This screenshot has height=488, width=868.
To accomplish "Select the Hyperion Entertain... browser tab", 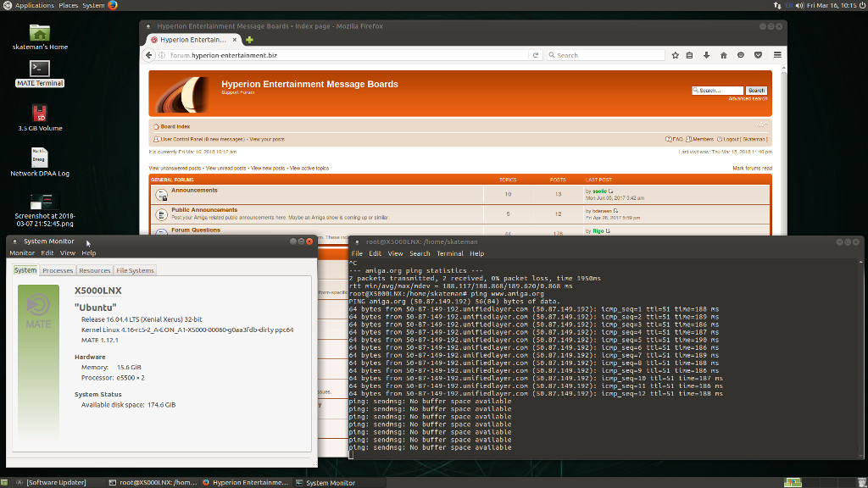I will click(193, 40).
